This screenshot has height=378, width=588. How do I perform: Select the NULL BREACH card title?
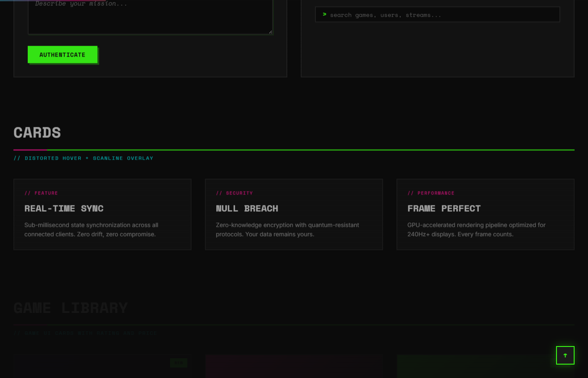tap(247, 209)
